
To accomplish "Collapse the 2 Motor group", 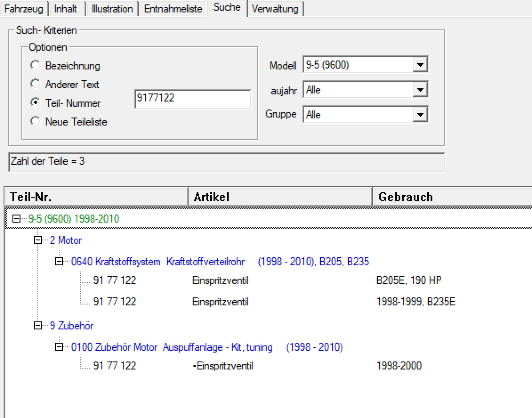I will coord(38,240).
